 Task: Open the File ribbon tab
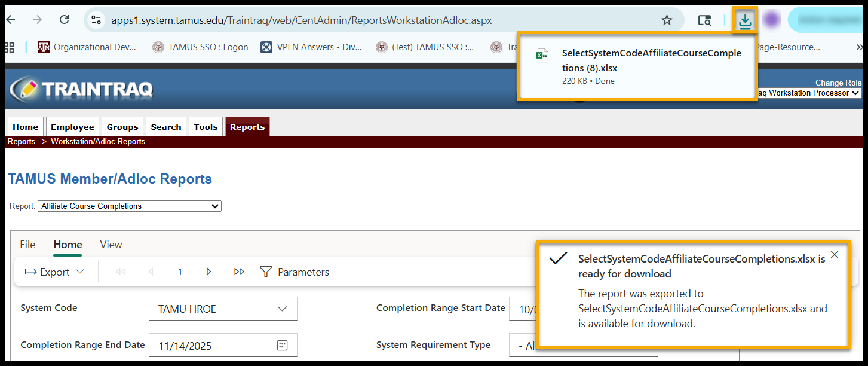click(27, 245)
